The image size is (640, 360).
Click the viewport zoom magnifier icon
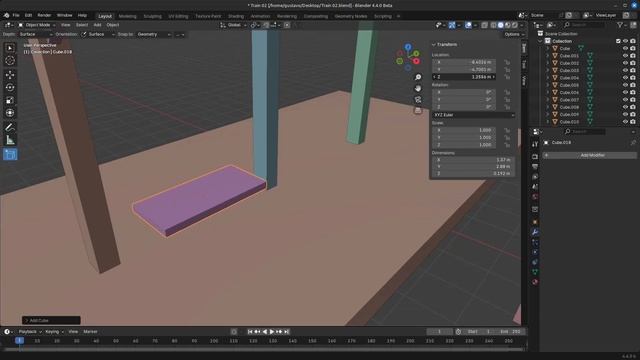tap(418, 77)
